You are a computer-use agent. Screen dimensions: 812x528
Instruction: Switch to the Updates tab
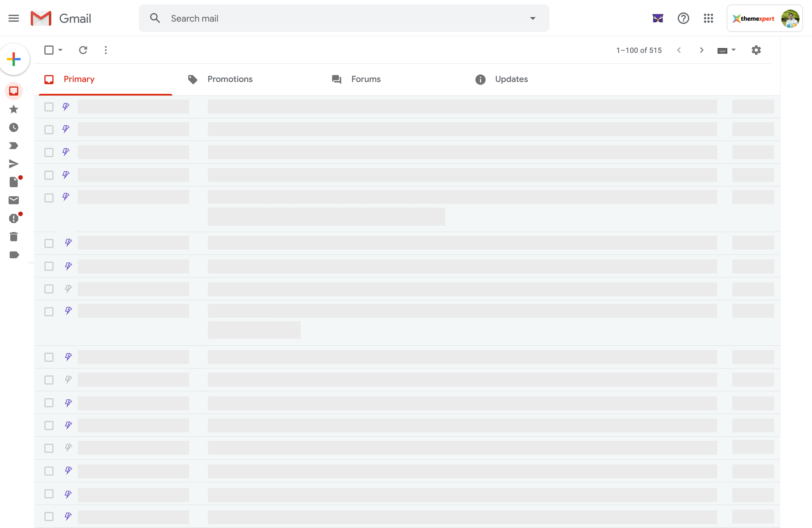click(511, 79)
